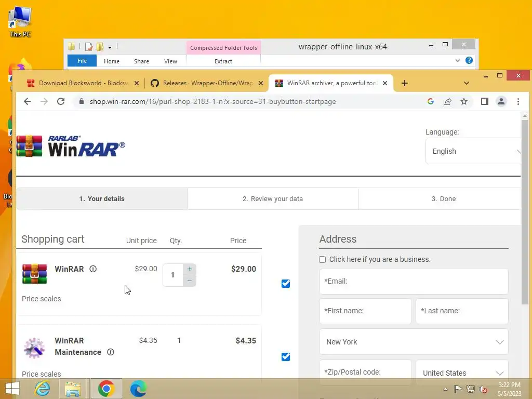Open the Explorer File menu
The height and width of the screenshot is (399, 532).
click(x=82, y=61)
